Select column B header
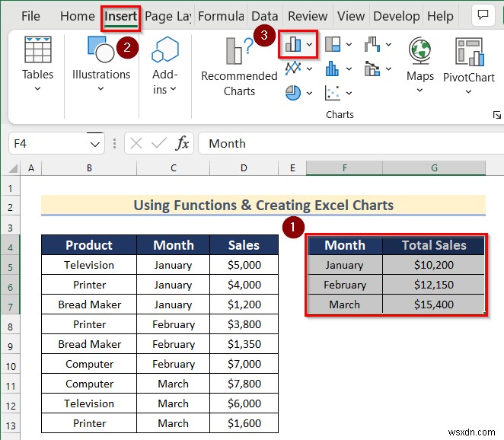The image size is (504, 440). coord(89,168)
